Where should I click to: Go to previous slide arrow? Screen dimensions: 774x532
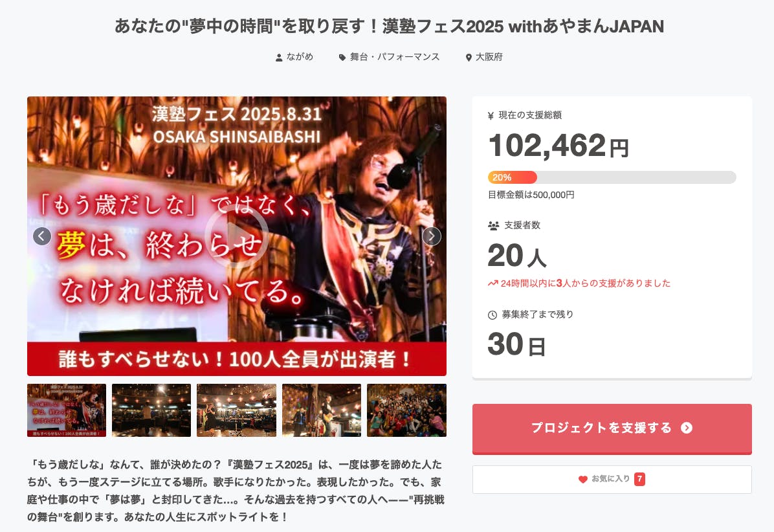42,236
